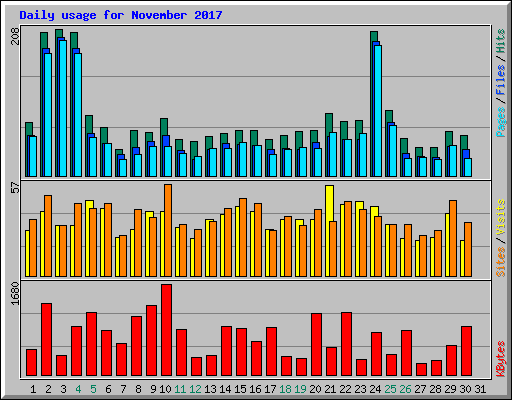Click day label '17' on x-axis
The image size is (512, 400).
[270, 389]
